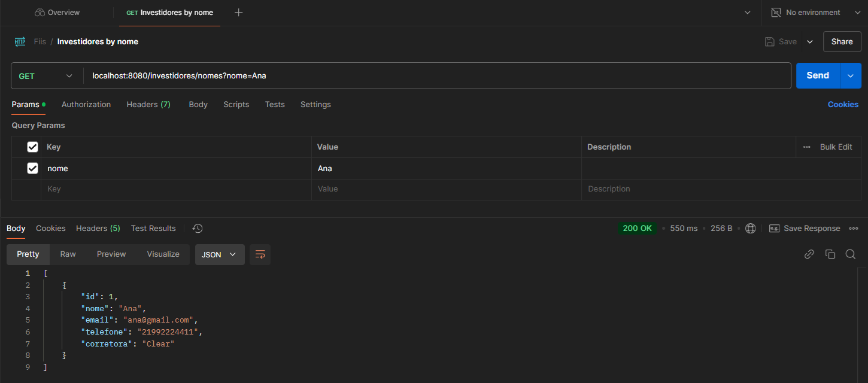Viewport: 868px width, 383px height.
Task: Click the empty Value placeholder field
Action: tap(447, 189)
